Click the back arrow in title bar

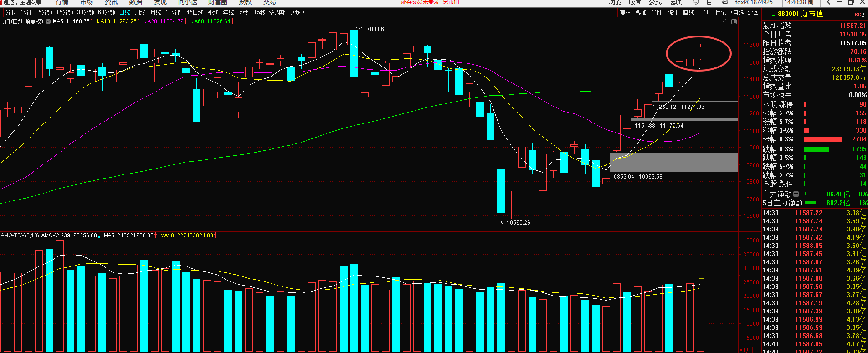829,2
